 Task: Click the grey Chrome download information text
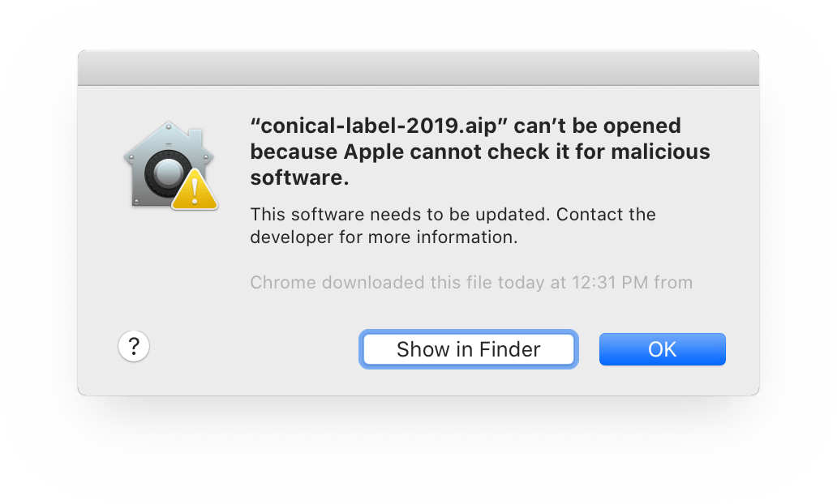pos(470,283)
